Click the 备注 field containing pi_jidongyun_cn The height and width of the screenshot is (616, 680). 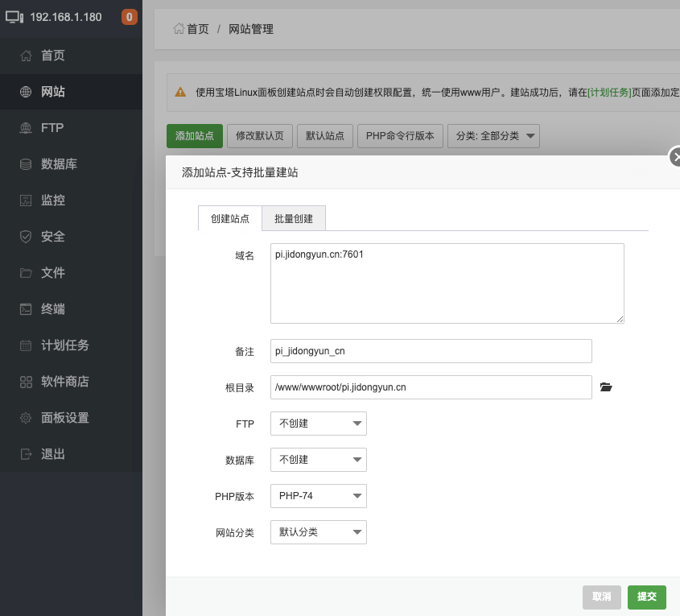pyautogui.click(x=431, y=351)
